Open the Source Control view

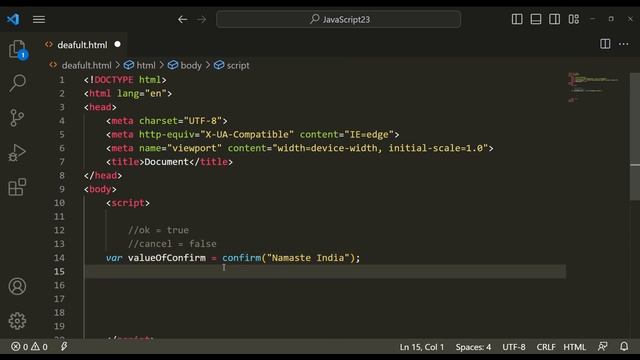point(17,118)
